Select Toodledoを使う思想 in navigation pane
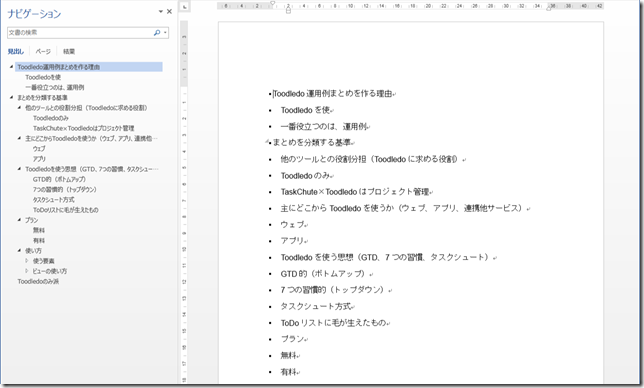 click(91, 169)
